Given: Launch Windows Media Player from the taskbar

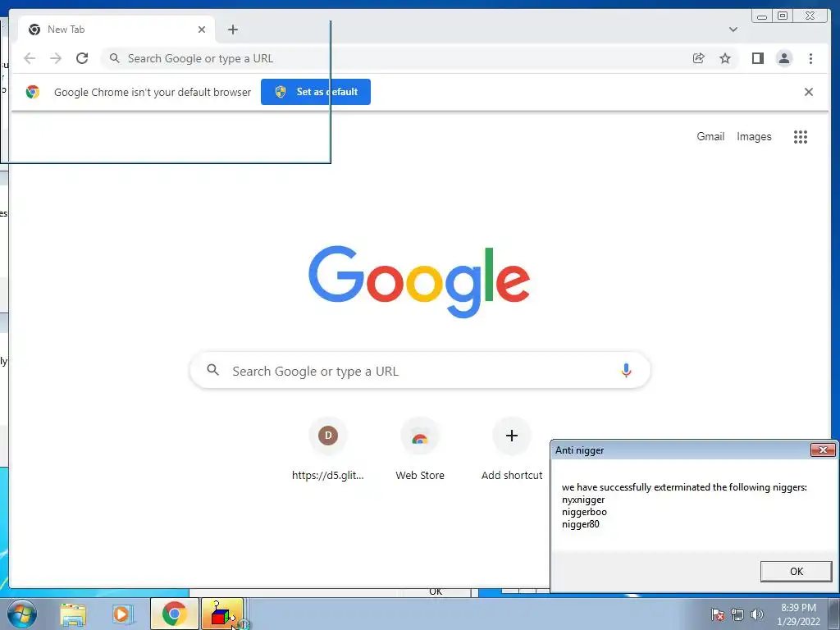Looking at the screenshot, I should point(123,614).
